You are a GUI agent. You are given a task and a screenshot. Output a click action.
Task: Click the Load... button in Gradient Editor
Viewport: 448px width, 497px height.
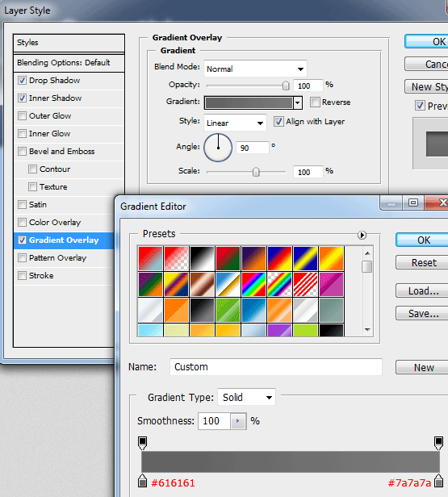coord(423,290)
